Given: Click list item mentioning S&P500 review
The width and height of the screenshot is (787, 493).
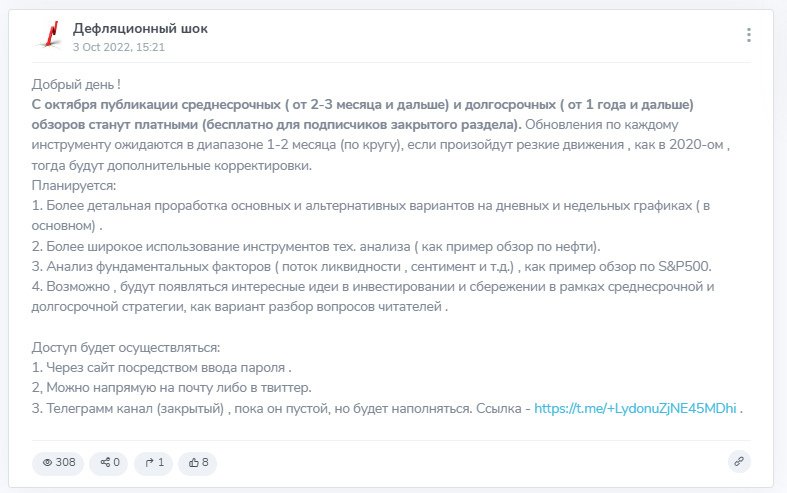Looking at the screenshot, I should [x=371, y=267].
